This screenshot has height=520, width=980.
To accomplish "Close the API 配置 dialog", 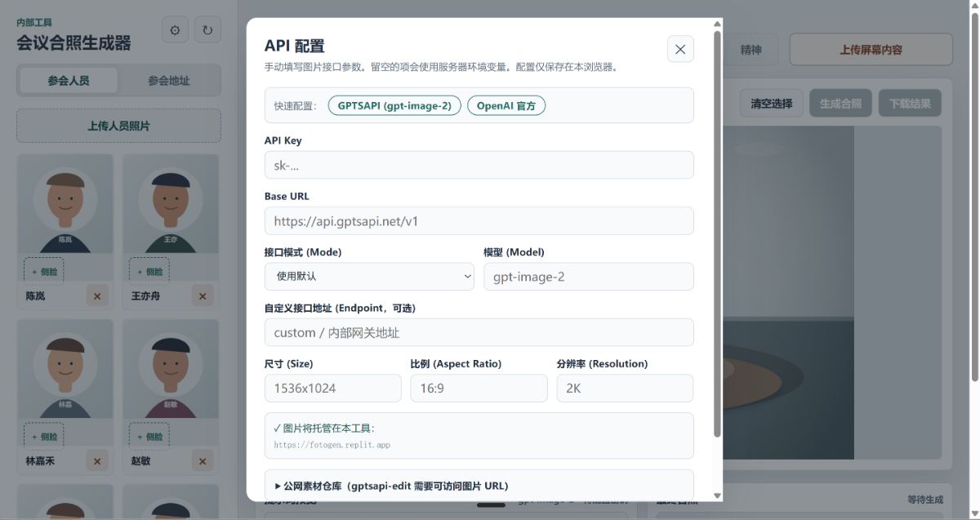I will (x=680, y=49).
